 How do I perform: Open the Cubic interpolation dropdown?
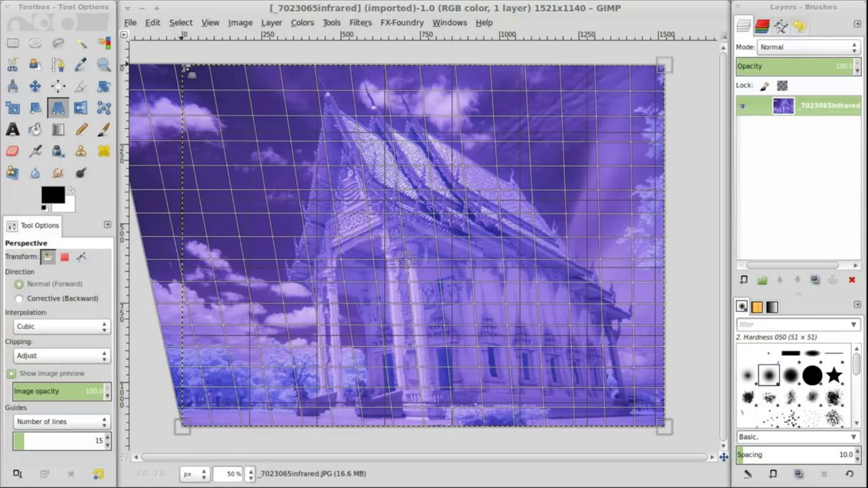pos(61,326)
